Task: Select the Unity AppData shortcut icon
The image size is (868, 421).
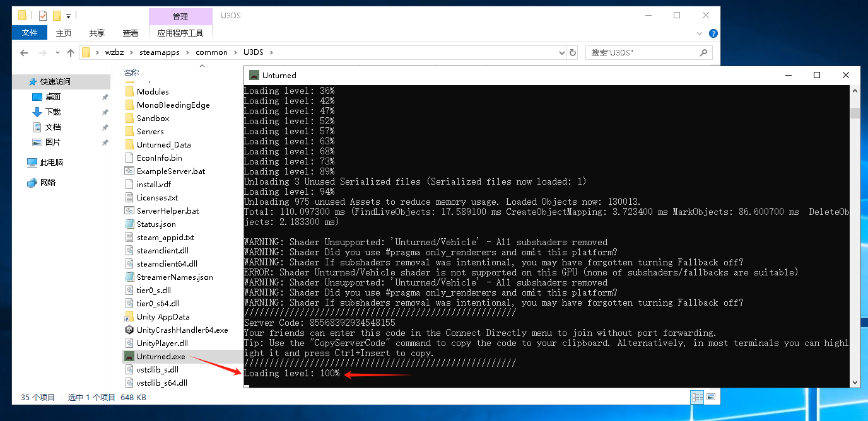Action: coord(129,316)
